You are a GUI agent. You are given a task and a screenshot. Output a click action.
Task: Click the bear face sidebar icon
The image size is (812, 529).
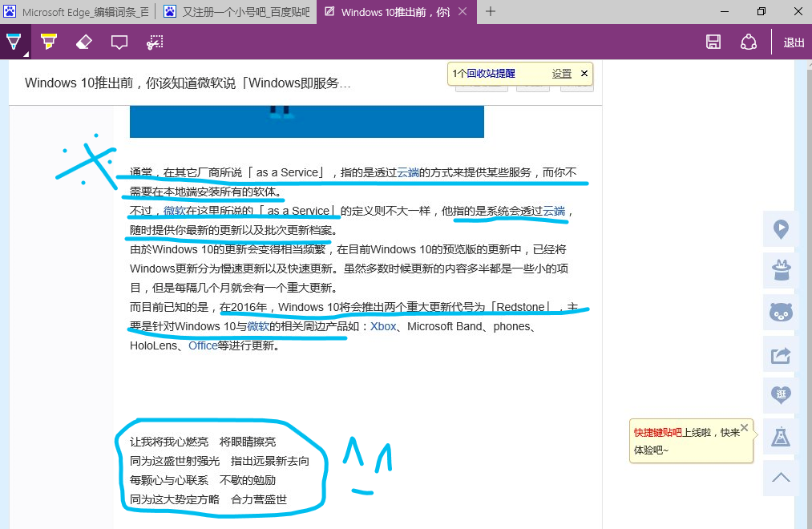point(781,312)
